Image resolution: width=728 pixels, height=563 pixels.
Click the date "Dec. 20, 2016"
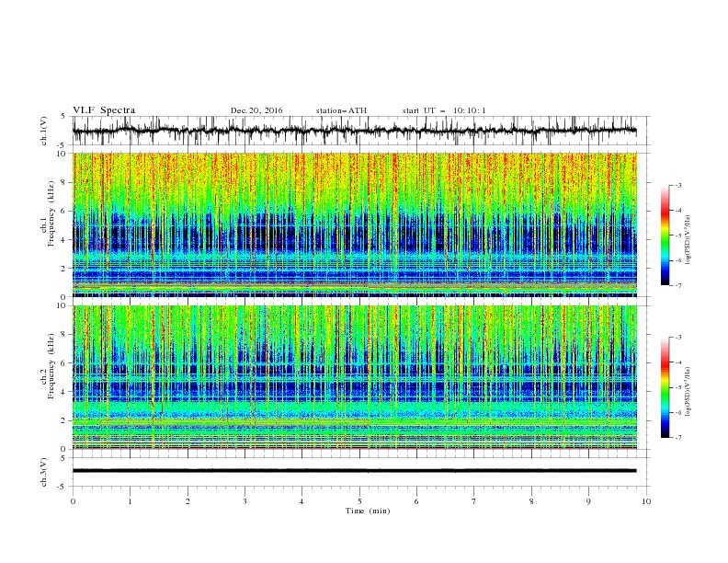[x=256, y=110]
